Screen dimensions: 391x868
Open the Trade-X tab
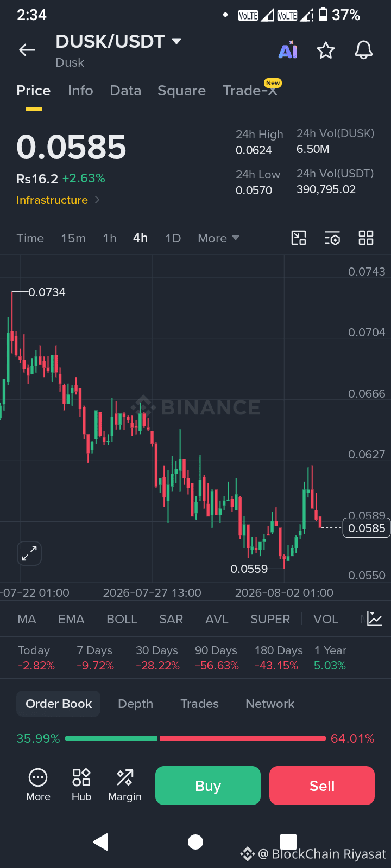[250, 91]
